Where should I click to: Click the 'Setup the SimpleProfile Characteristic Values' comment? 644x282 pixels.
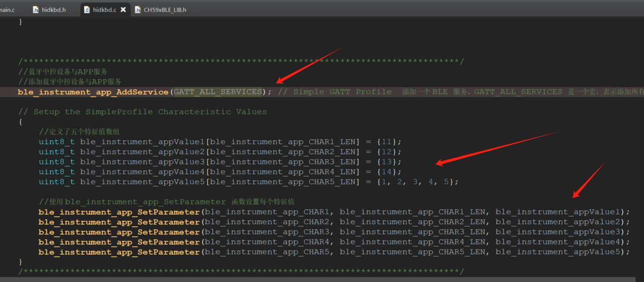click(x=143, y=112)
